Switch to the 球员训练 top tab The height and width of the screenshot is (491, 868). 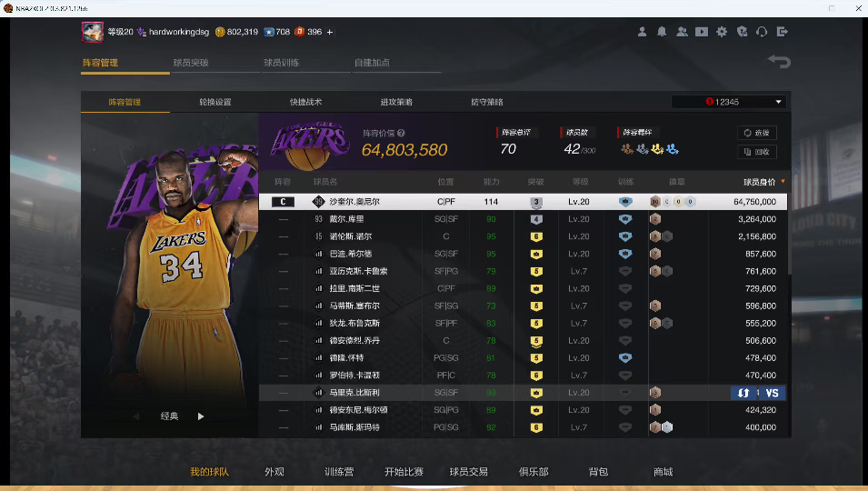coord(281,63)
